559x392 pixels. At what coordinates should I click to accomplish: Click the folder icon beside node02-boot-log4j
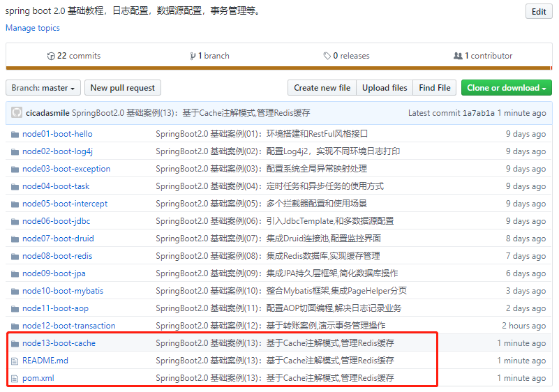tap(15, 152)
